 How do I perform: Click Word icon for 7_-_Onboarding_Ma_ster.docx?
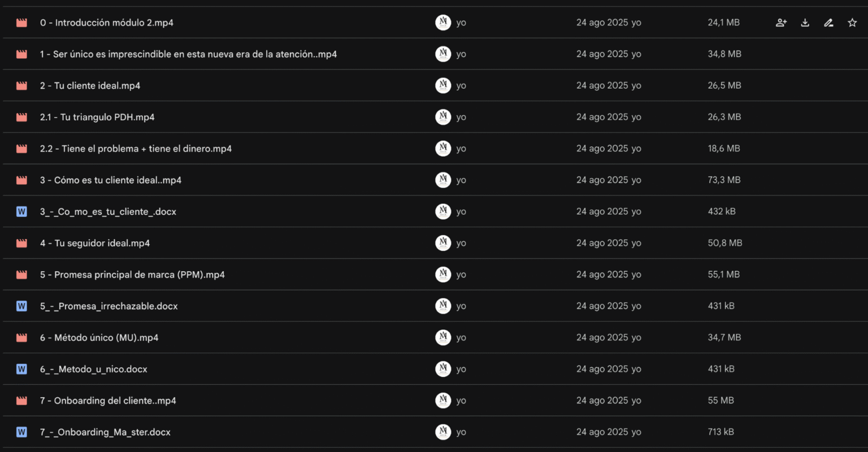(x=22, y=432)
